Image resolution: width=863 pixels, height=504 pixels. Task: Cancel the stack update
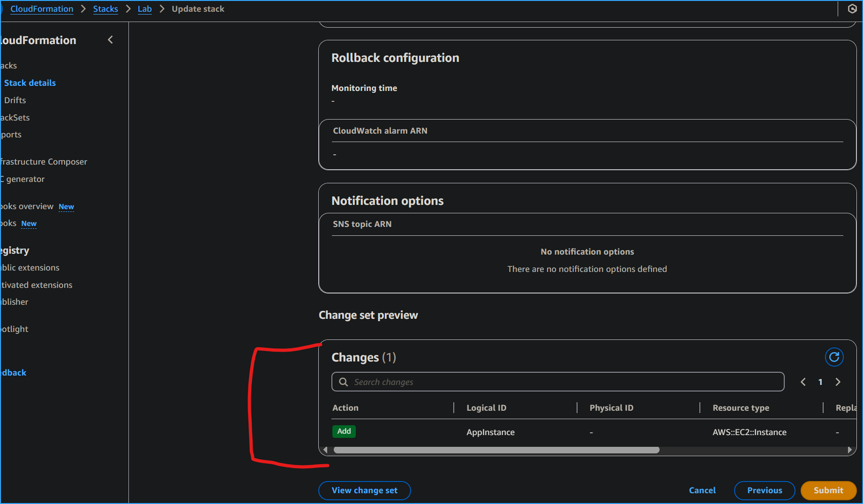click(702, 490)
